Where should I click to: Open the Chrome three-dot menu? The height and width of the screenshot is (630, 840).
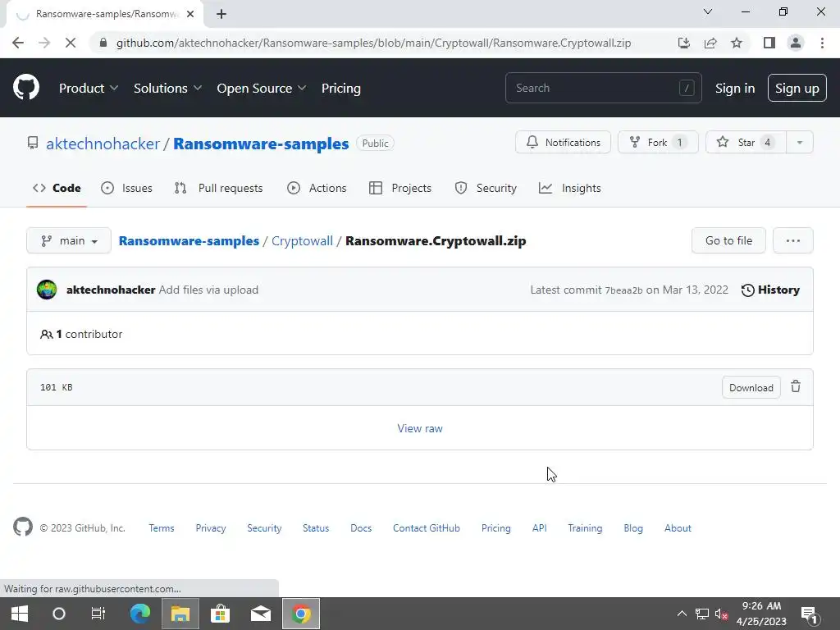(822, 43)
